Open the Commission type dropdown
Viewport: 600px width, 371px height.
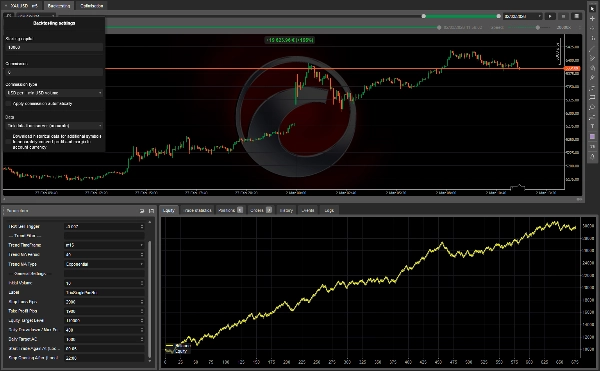pos(54,93)
